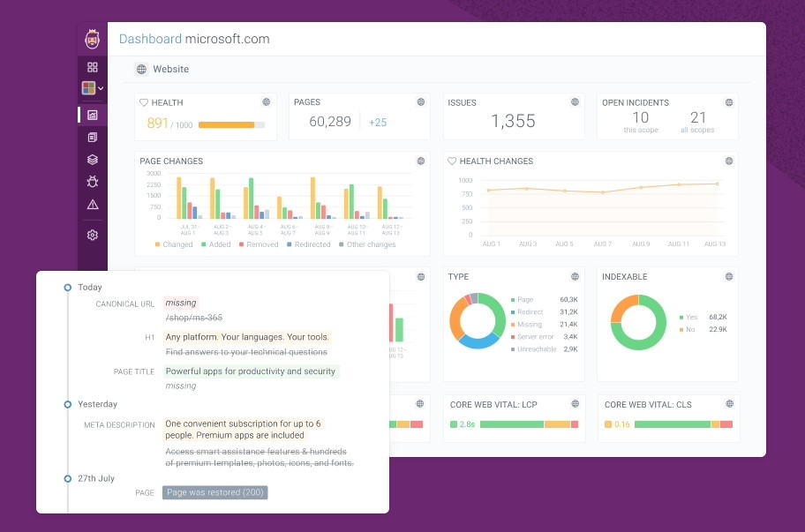Screen dimensions: 805x532
Task: Click the TYPE donut chart
Action: [478, 321]
